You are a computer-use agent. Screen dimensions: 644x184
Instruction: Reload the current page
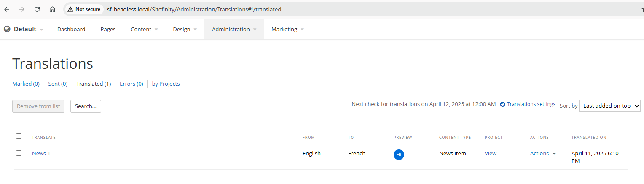click(37, 9)
